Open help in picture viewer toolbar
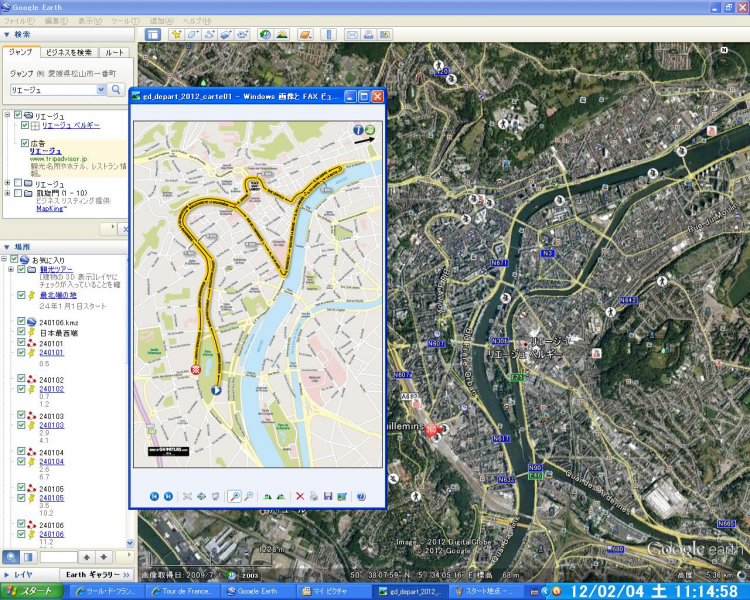Viewport: 750px width, 600px height. [x=361, y=496]
